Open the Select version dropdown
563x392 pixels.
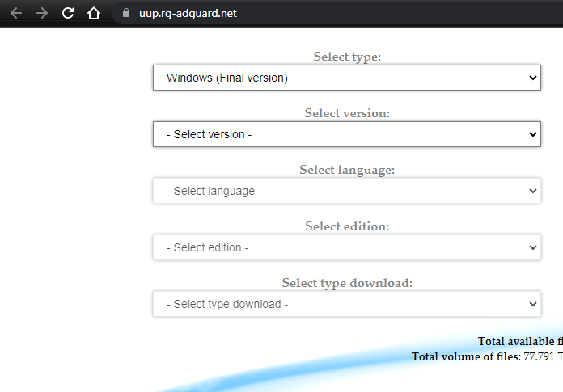(x=346, y=134)
